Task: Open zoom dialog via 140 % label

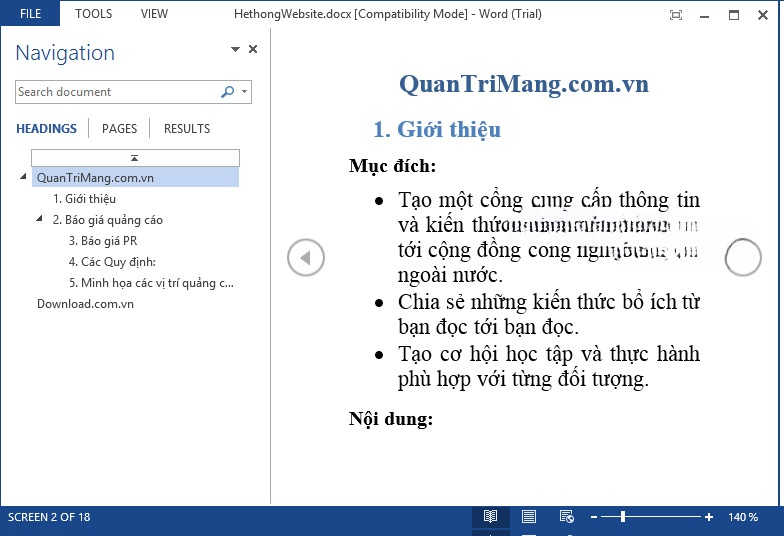Action: 743,517
